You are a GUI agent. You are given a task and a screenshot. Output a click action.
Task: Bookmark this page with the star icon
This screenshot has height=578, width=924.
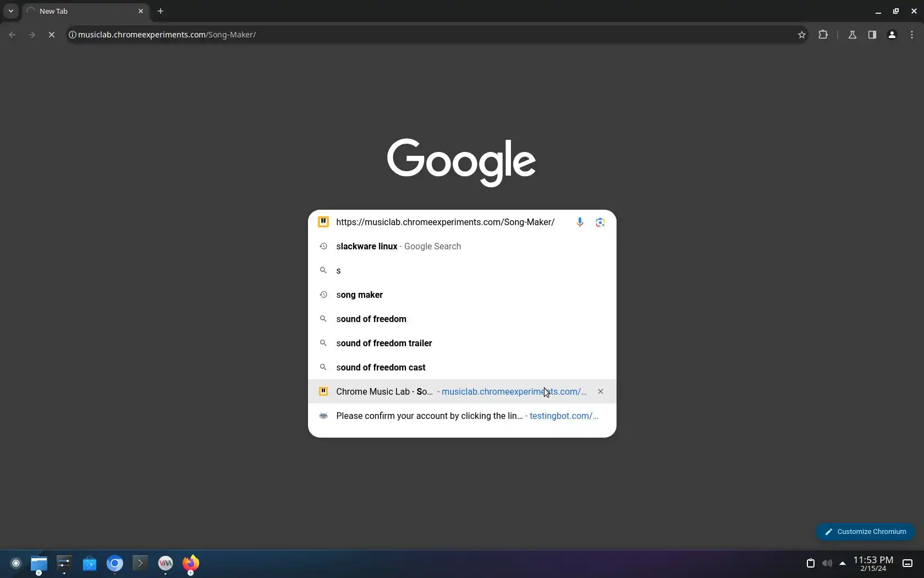click(x=802, y=35)
